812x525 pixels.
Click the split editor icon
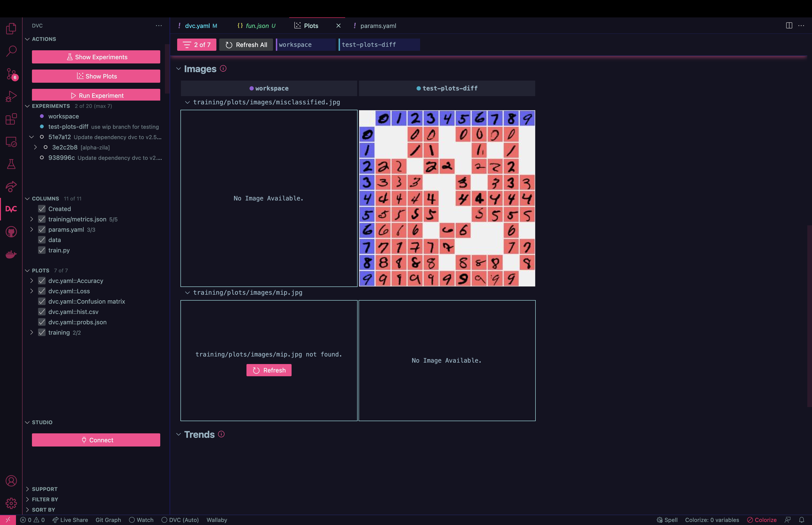point(789,26)
